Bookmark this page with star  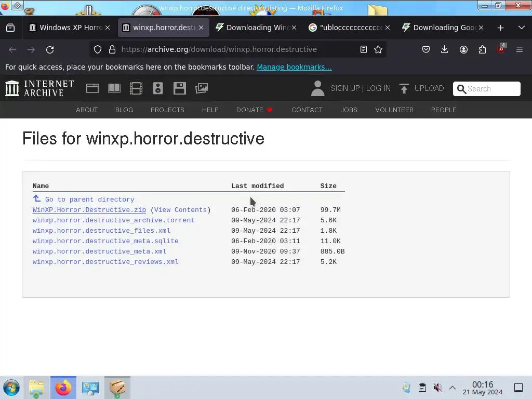(378, 49)
